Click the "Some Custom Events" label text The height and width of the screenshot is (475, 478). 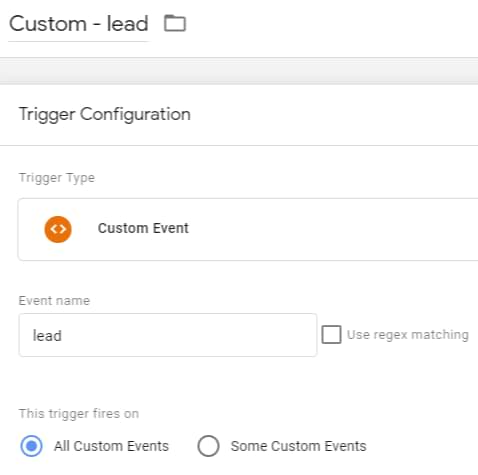(299, 446)
